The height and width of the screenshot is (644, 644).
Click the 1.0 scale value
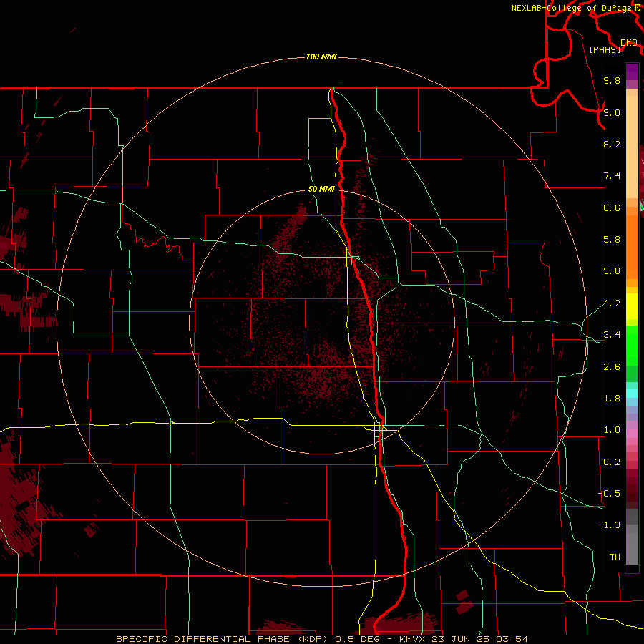612,430
